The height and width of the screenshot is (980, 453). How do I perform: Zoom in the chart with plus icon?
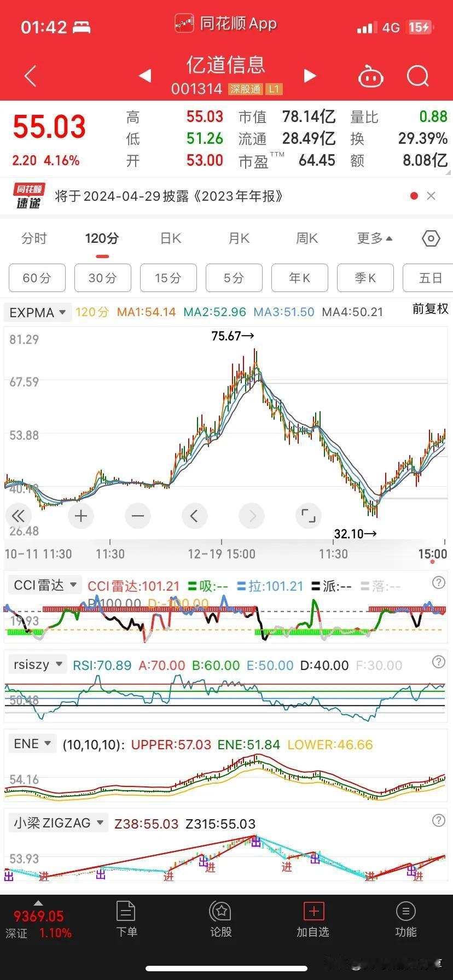point(81,516)
